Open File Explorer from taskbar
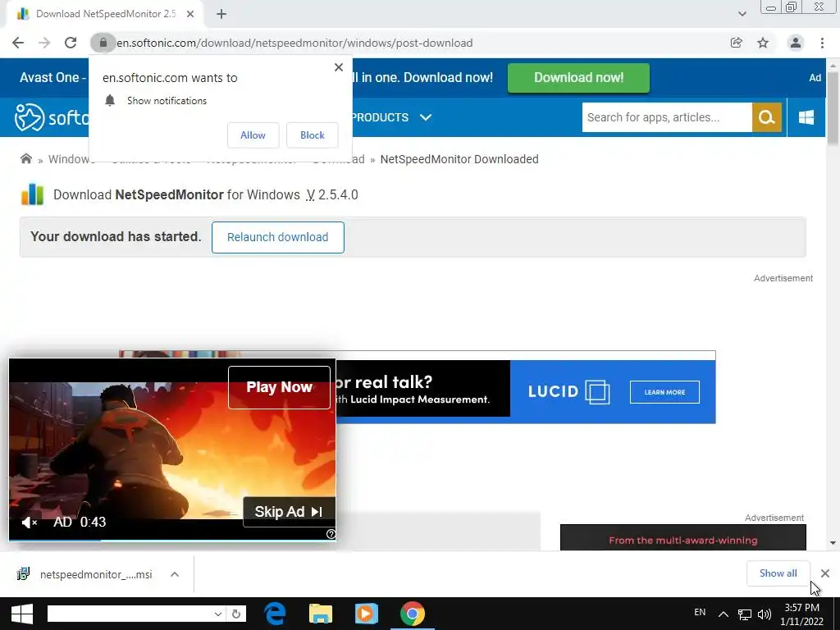This screenshot has height=630, width=840. coord(321,614)
